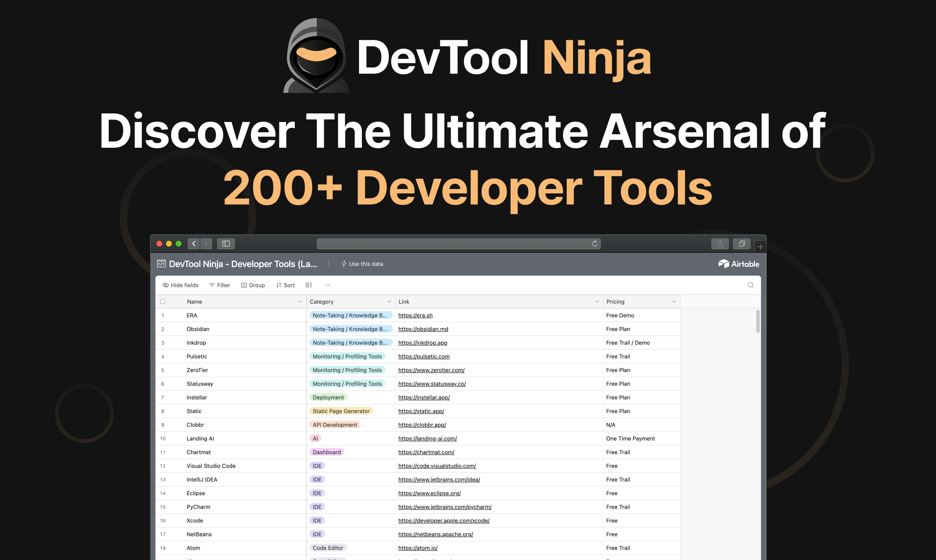Select the Xcode name cell
Screen dimensions: 936x560
[231, 520]
